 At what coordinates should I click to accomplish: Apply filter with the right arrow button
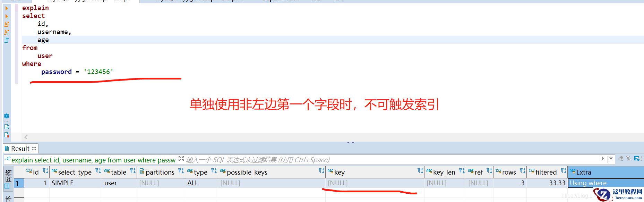click(603, 159)
